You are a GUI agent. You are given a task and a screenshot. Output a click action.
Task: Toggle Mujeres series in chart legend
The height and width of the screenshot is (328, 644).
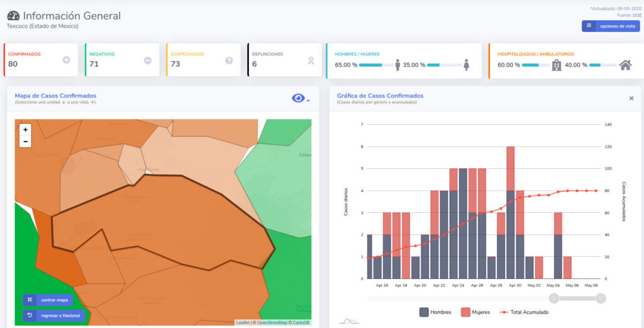click(477, 312)
